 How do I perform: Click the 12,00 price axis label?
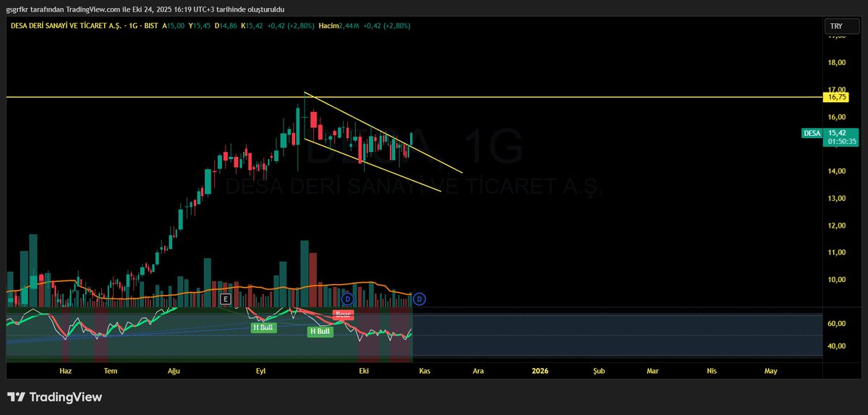click(x=837, y=226)
